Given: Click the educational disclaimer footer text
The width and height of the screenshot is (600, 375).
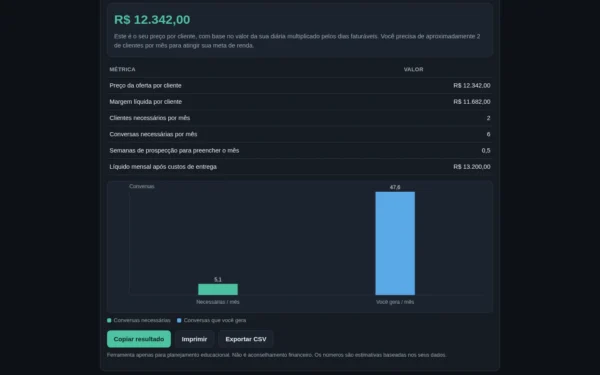Looking at the screenshot, I should [x=277, y=355].
